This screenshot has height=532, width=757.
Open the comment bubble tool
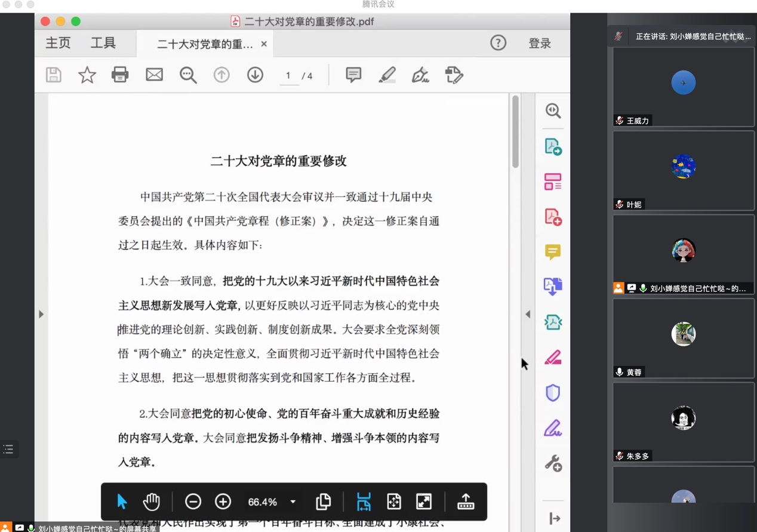(x=353, y=75)
